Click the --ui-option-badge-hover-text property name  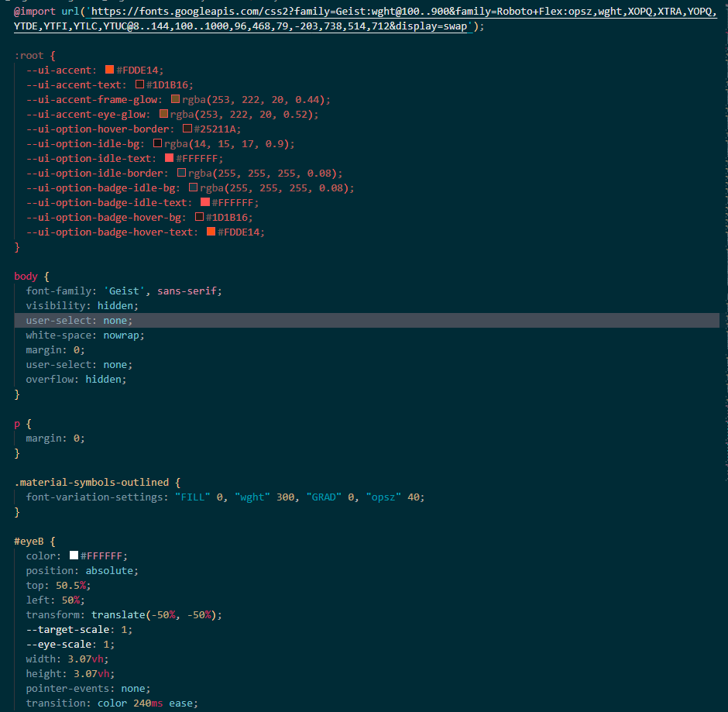(x=109, y=232)
